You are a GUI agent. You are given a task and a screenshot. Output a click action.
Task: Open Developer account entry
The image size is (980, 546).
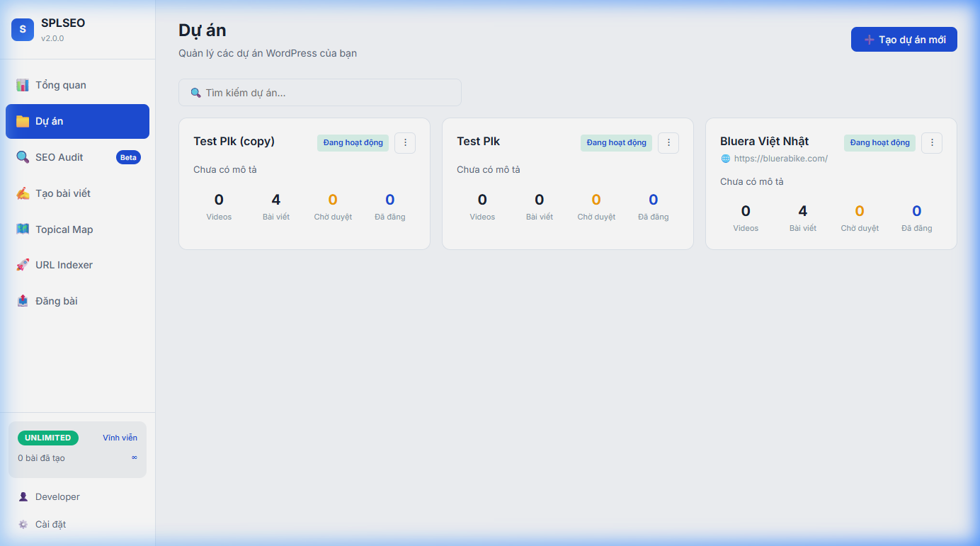coord(77,497)
